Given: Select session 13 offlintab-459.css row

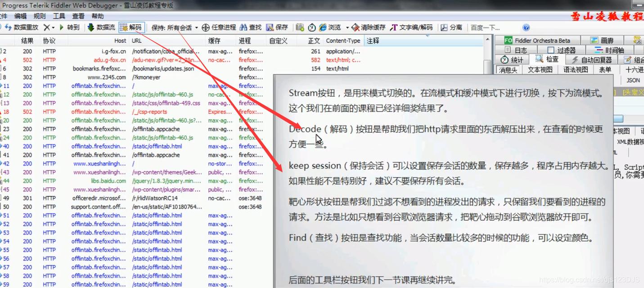Looking at the screenshot, I should pos(137,103).
